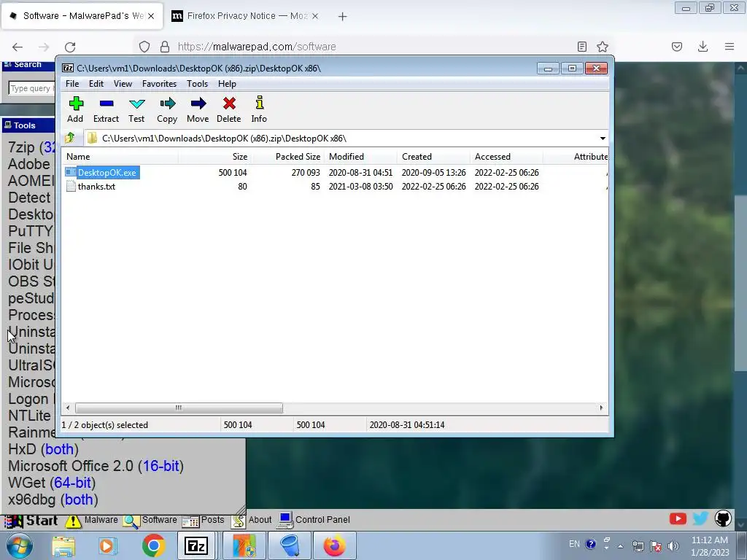747x560 pixels.
Task: Expand the 7-Zip address path dropdown
Action: click(603, 139)
